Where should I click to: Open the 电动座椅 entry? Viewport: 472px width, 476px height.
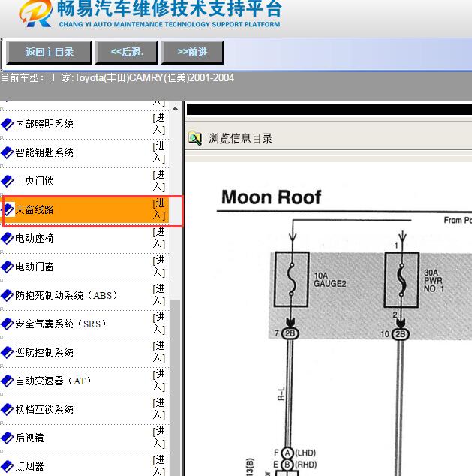coord(35,238)
